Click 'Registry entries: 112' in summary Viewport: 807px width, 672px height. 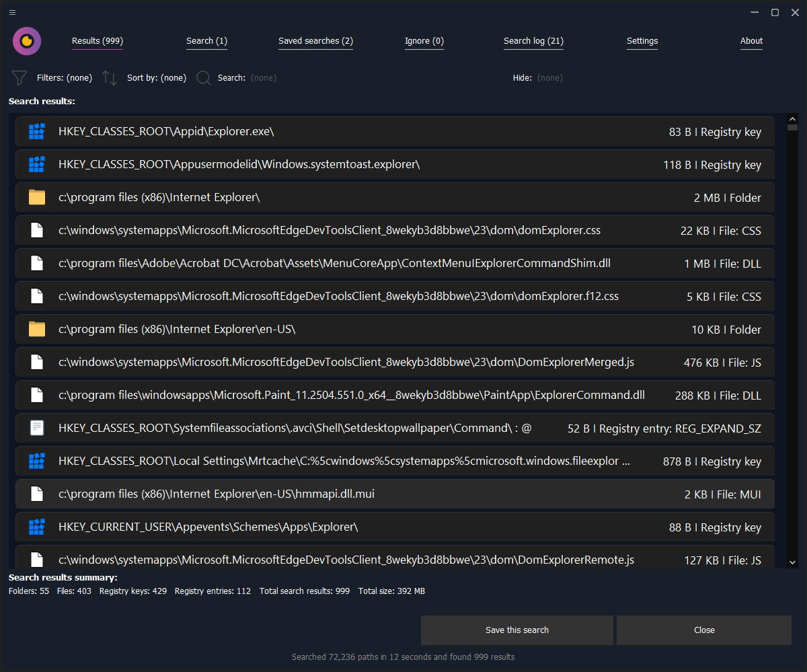coord(213,591)
